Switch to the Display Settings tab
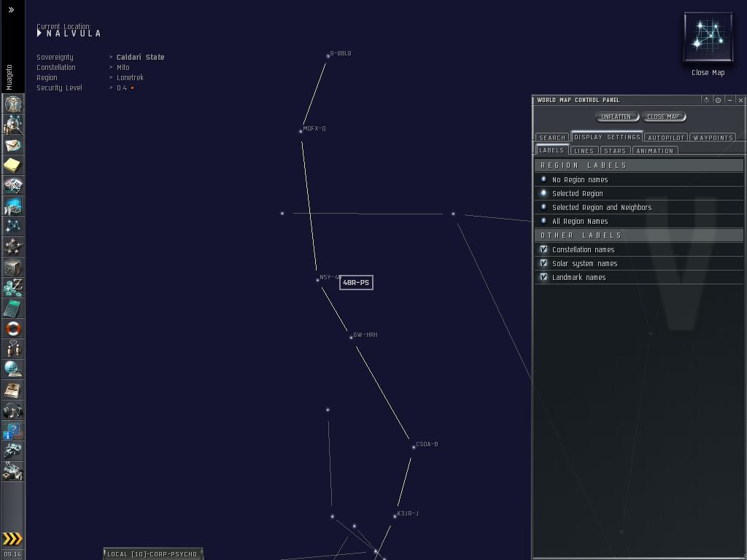Screen dimensions: 747x560 click(607, 136)
